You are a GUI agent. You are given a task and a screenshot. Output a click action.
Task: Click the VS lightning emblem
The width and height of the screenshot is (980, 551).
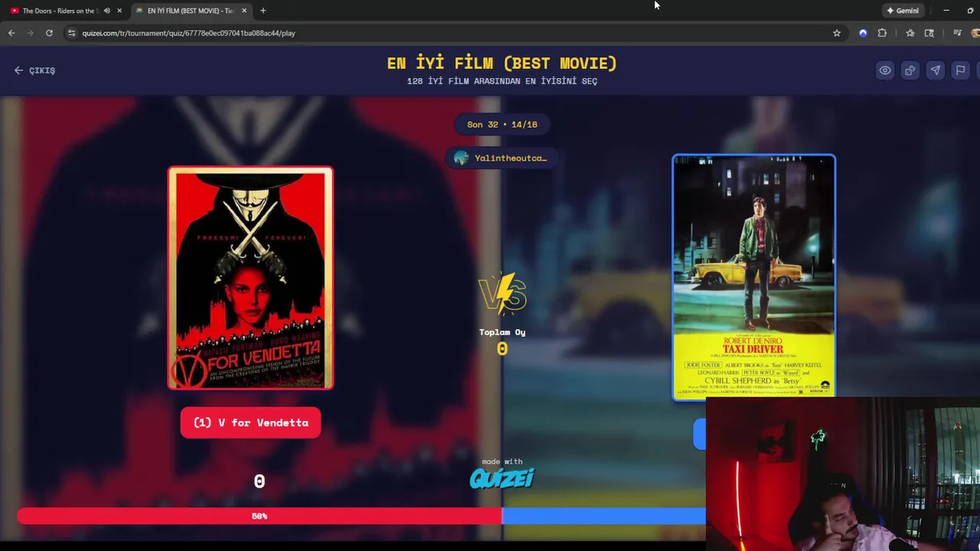point(502,294)
